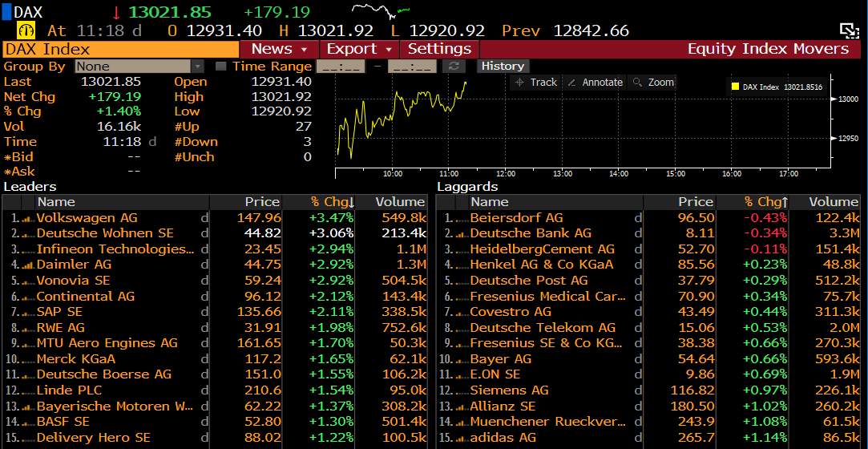Image resolution: width=868 pixels, height=449 pixels.
Task: Click the 'Equity Index Movers' title text
Action: click(x=768, y=49)
